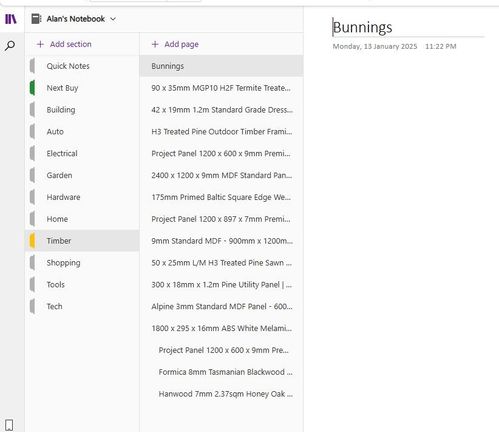The height and width of the screenshot is (432, 499).
Task: Open top-level page Project Panel 1200 x 600 x 9mm
Action: tap(222, 153)
